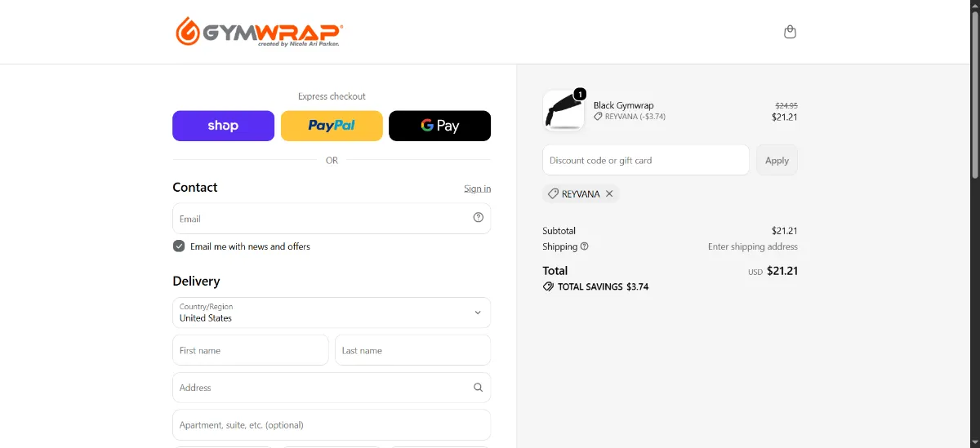Screen dimensions: 980x448
Task: Focus the Last name field
Action: [412, 350]
